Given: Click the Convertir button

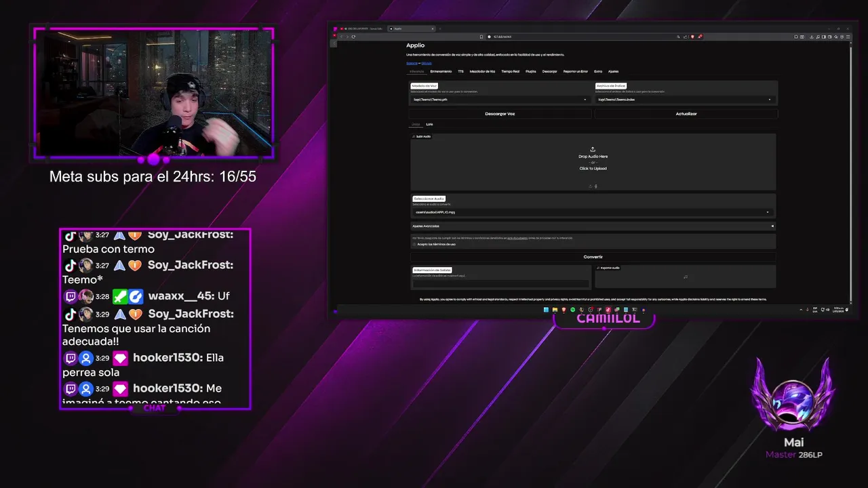Looking at the screenshot, I should [x=593, y=257].
